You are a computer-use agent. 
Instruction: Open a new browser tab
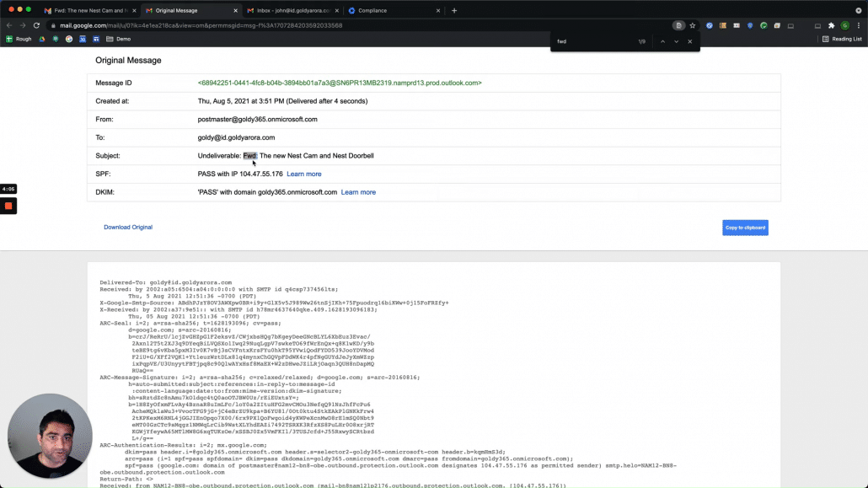tap(454, 10)
